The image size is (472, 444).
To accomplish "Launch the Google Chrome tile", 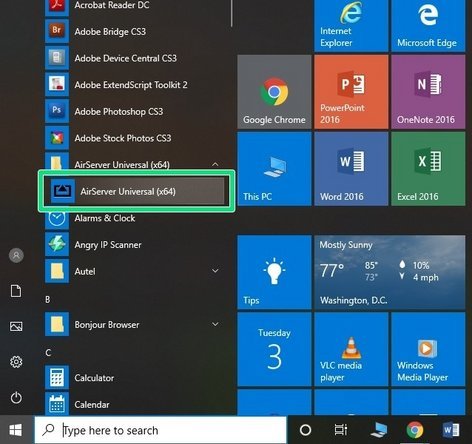I will tap(274, 92).
